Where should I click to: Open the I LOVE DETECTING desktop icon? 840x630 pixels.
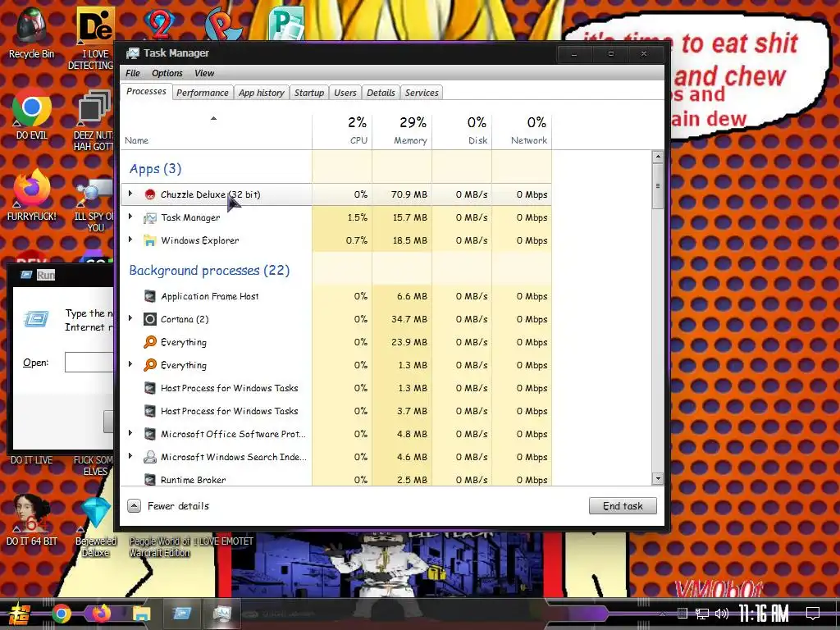click(94, 39)
